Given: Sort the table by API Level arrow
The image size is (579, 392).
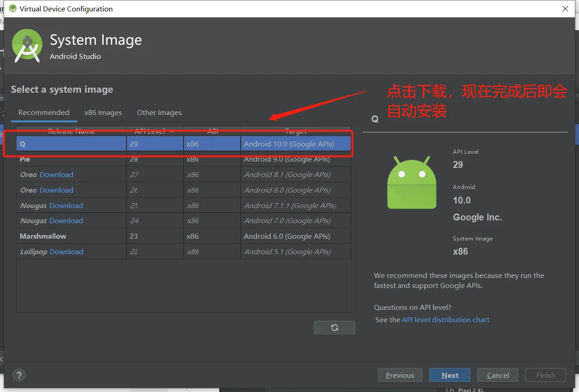Looking at the screenshot, I should click(x=172, y=131).
